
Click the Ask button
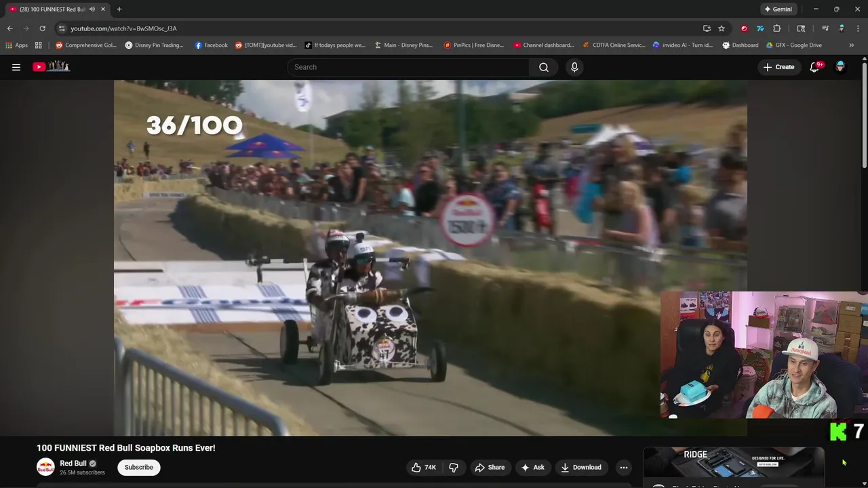pyautogui.click(x=532, y=467)
